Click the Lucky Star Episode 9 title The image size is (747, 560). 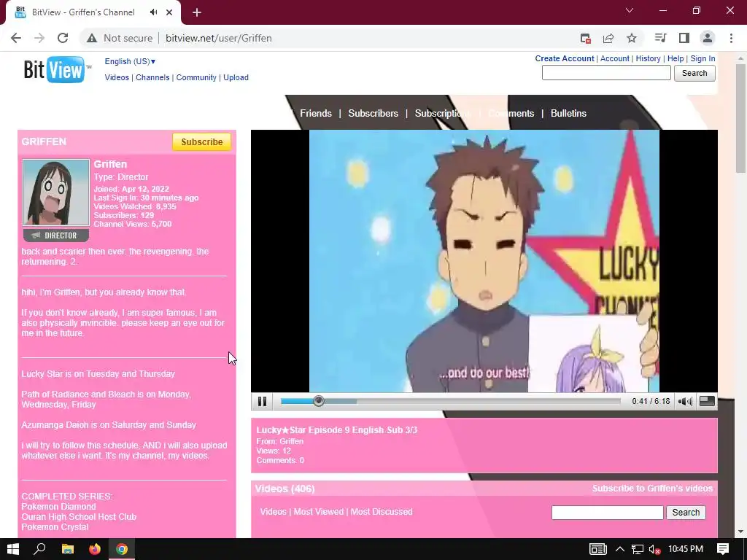coord(337,430)
